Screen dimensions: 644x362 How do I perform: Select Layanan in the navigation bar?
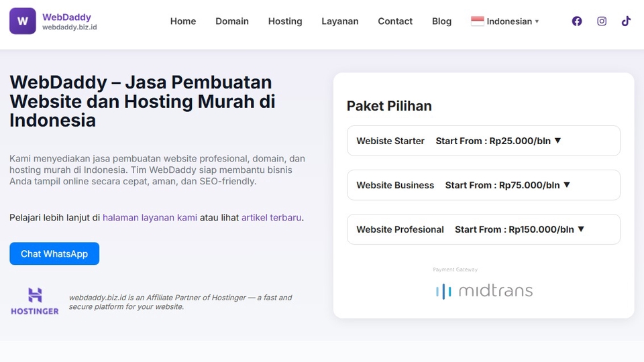click(x=340, y=21)
